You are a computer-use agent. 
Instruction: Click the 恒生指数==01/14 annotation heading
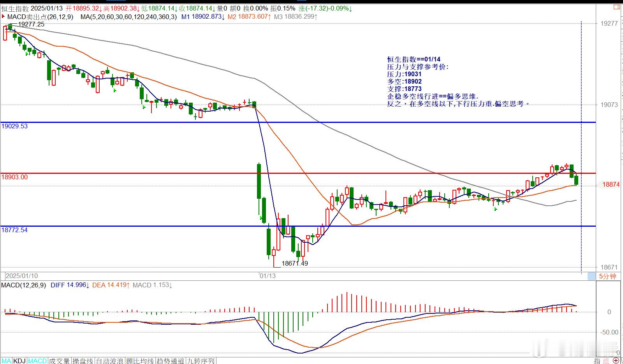[x=414, y=59]
